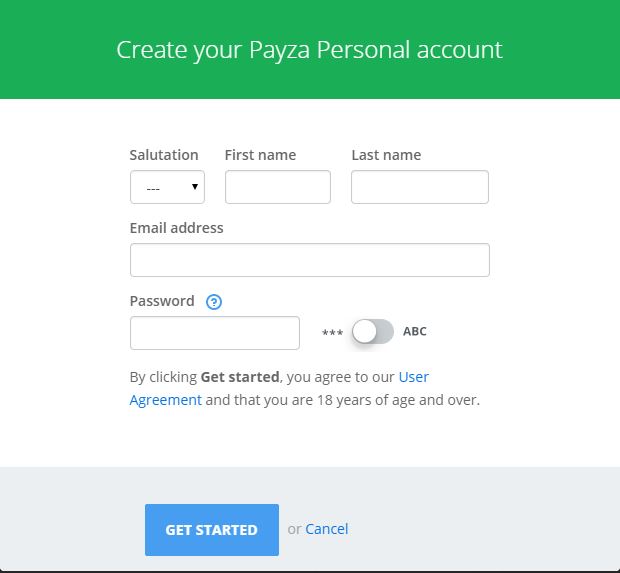Click the '---' placeholder in Salutation box
Screen dimensions: 620x573
pos(154,188)
